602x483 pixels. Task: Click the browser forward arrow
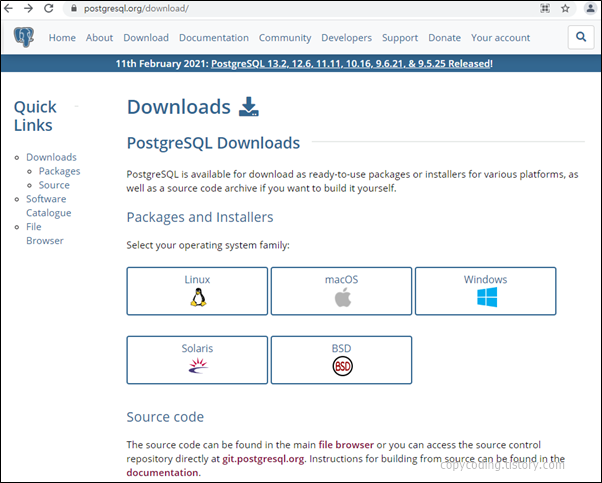28,8
